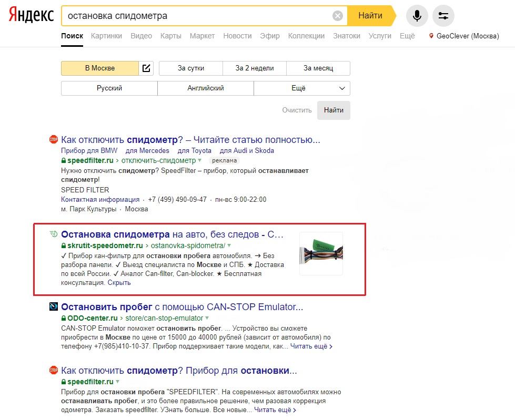515x420 pixels.
Task: Open the для Audi и Skoda sitelink
Action: pyautogui.click(x=247, y=151)
